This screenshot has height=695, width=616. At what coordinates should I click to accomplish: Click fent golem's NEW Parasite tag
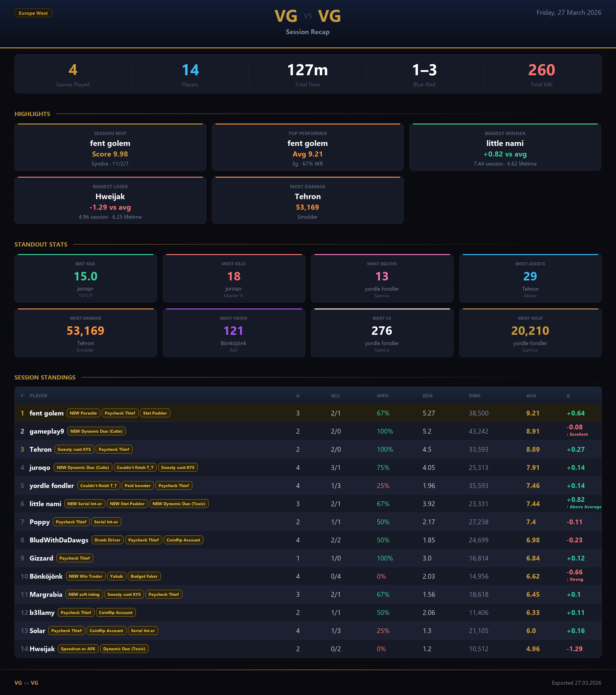(83, 413)
